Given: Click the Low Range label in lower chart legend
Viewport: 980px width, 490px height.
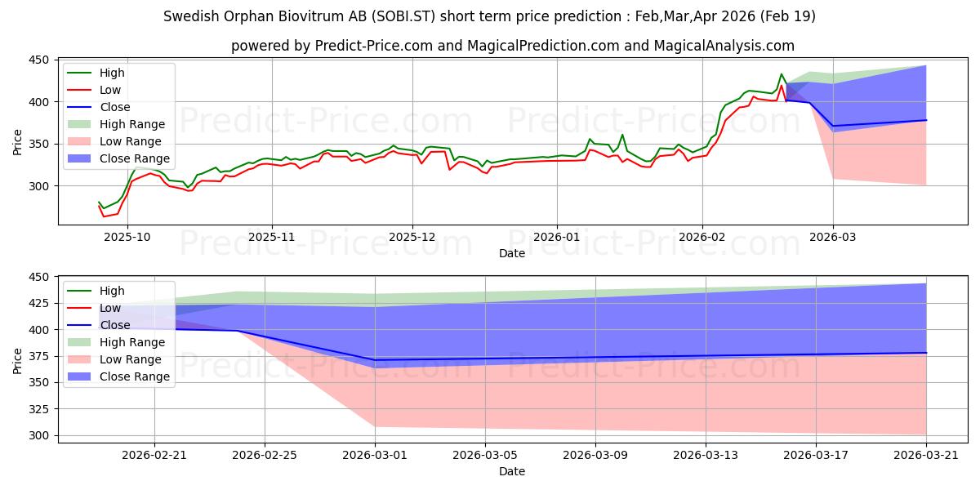Looking at the screenshot, I should click(x=131, y=359).
